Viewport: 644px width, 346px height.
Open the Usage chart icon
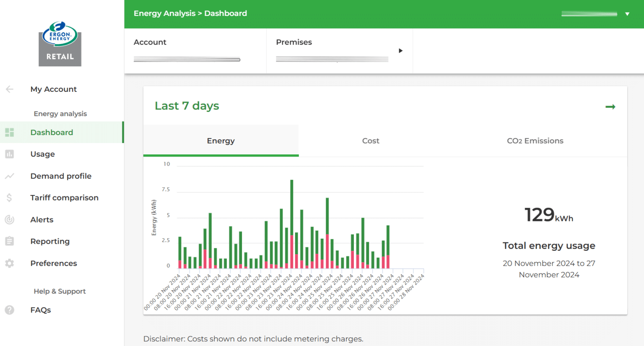(9, 154)
